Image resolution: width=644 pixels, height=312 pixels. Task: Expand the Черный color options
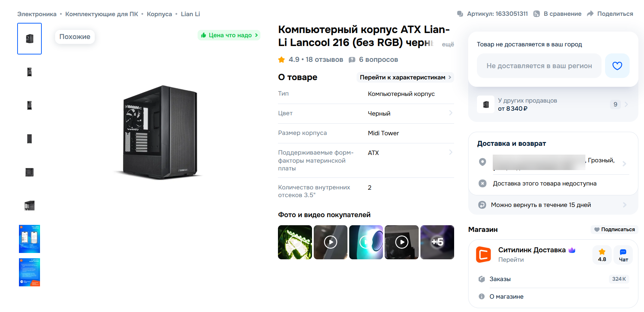click(450, 113)
